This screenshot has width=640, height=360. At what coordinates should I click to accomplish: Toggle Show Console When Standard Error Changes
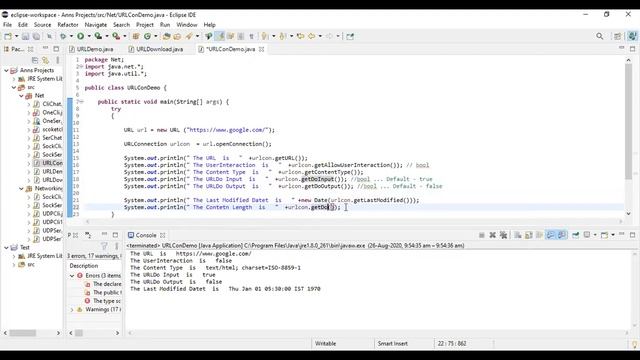[x=562, y=235]
